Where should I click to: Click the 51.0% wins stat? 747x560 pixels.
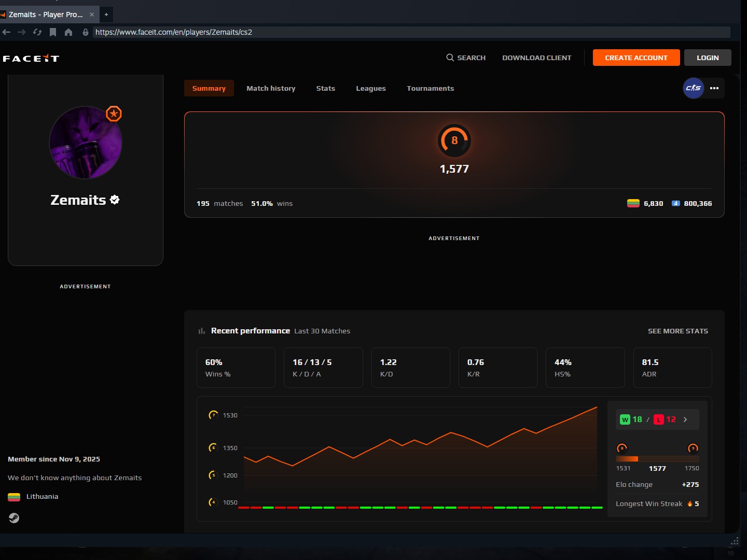[272, 203]
